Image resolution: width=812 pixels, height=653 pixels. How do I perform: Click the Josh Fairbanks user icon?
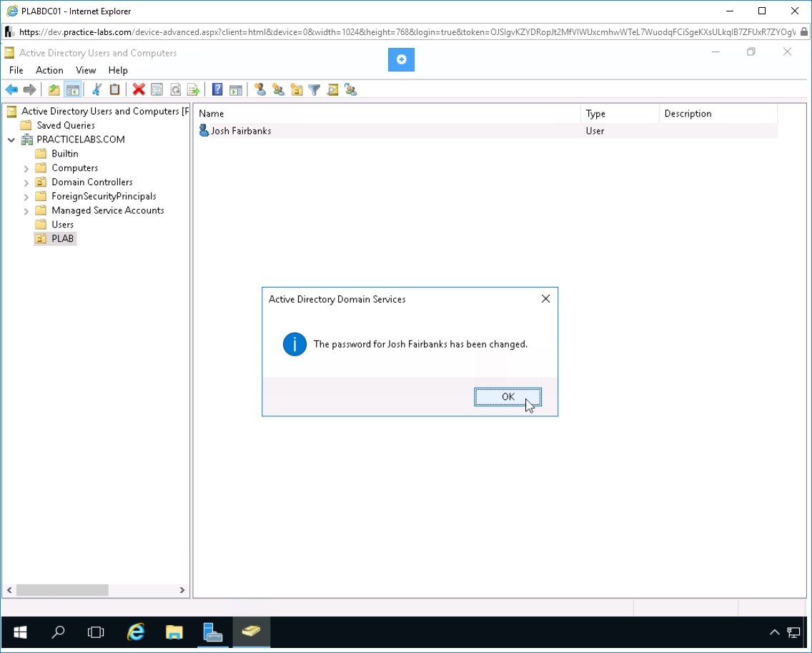[x=204, y=131]
